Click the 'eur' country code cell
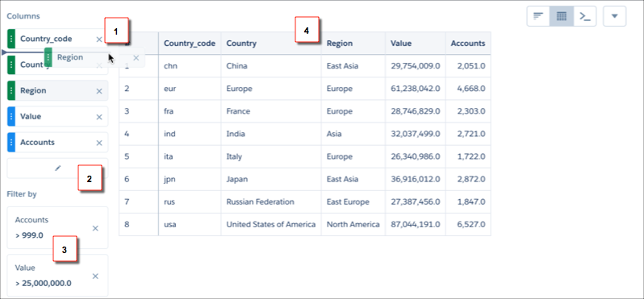 tap(190, 89)
